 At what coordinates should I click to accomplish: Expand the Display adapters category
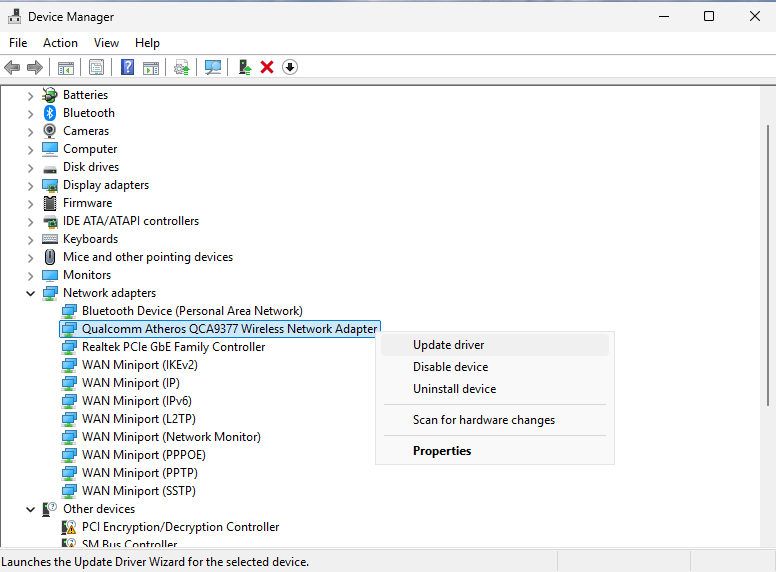(30, 185)
